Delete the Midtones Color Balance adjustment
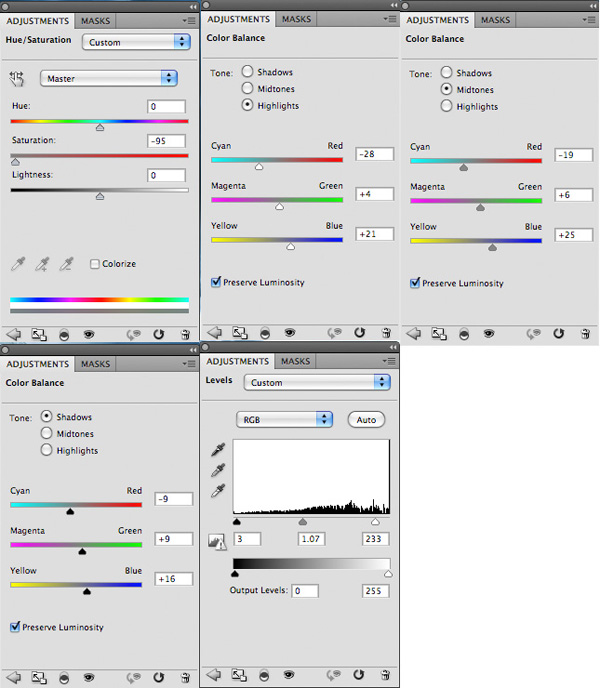Screen dimensions: 600x688 click(585, 333)
